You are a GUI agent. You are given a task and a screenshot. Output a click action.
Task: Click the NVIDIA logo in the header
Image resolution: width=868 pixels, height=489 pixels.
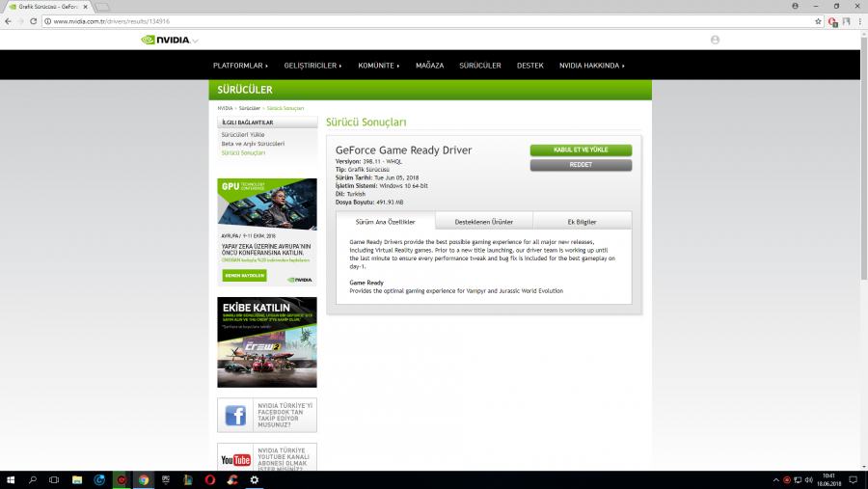[x=166, y=40]
